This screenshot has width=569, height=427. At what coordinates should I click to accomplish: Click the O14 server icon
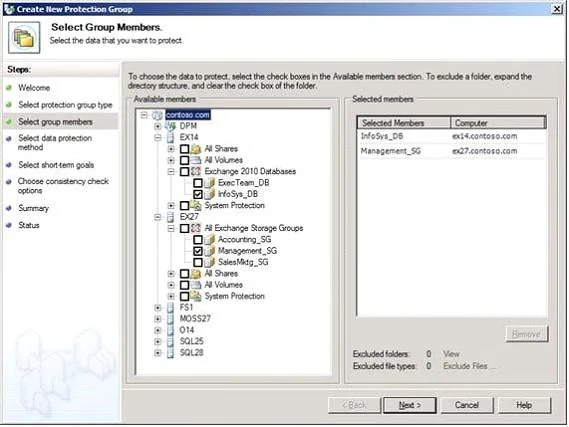(170, 330)
